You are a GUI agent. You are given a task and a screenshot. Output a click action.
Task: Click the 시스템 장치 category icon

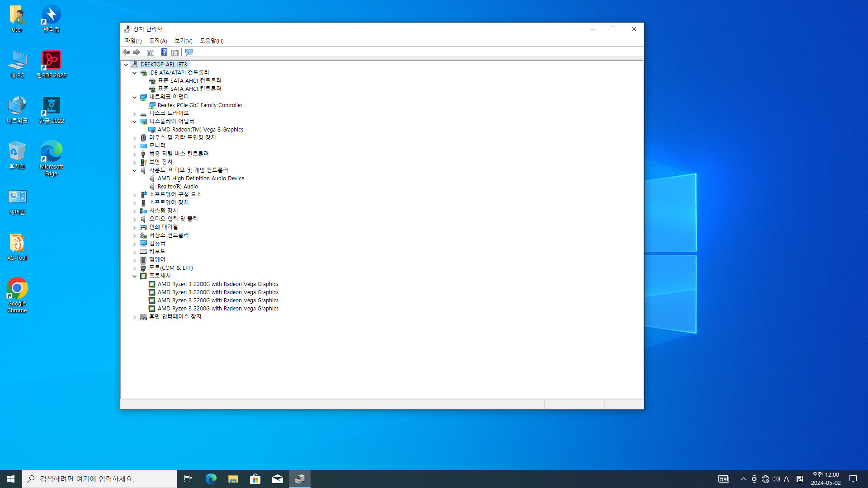pyautogui.click(x=143, y=211)
